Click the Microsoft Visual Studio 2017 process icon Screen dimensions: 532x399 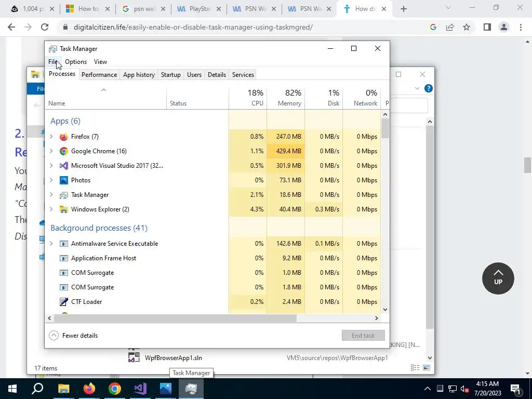tap(63, 166)
